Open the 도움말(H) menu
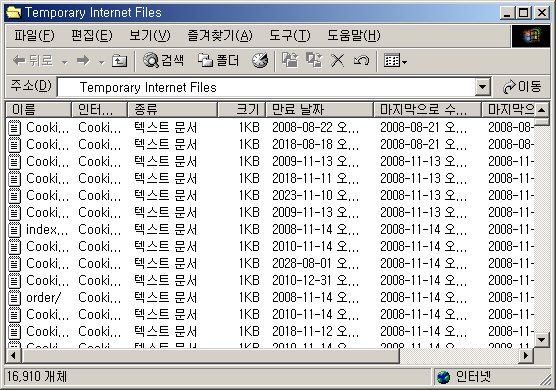556x390 pixels. tap(354, 35)
